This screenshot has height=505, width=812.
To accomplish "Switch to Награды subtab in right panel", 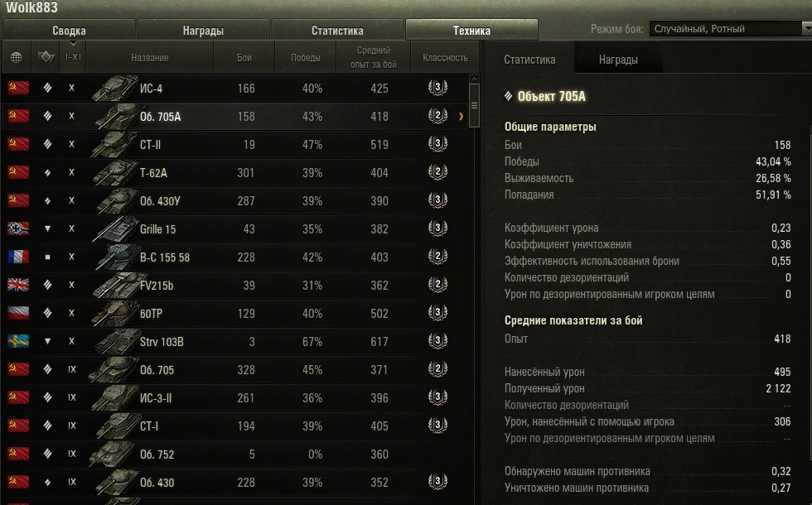I will point(618,60).
